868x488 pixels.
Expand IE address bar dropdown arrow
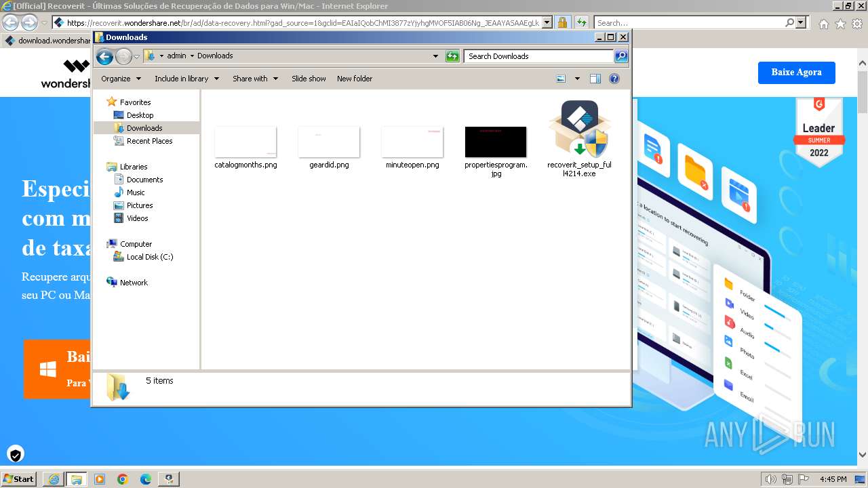(x=548, y=23)
